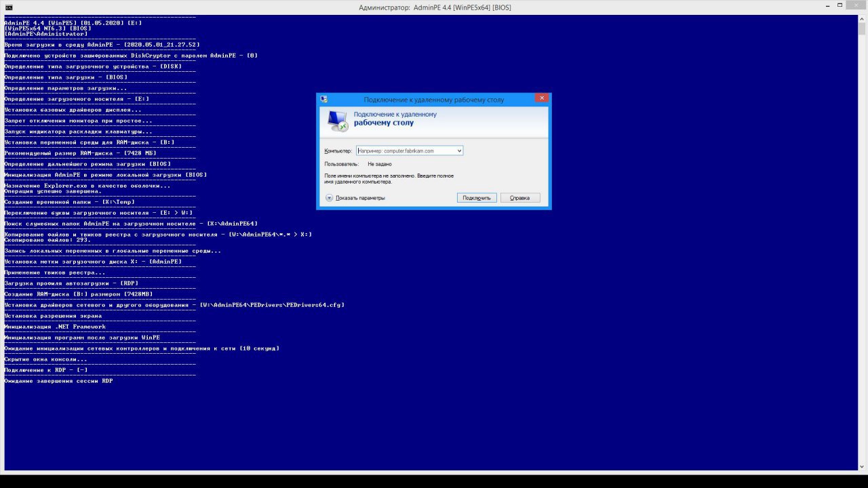Click the PEDrivers64.cfg driver install line
Viewport: 868px width, 488px height.
(x=174, y=305)
